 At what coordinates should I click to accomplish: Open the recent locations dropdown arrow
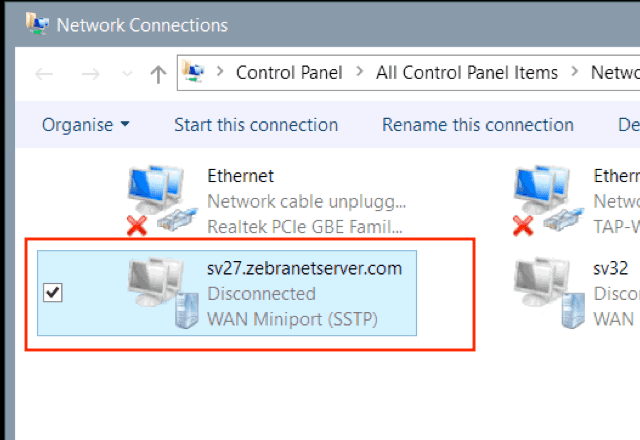click(x=125, y=73)
